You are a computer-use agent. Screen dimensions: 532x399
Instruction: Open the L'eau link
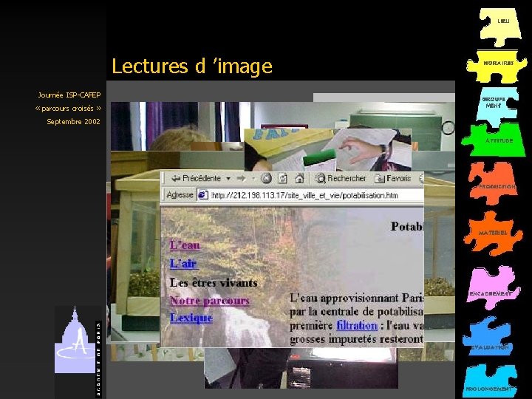(185, 245)
